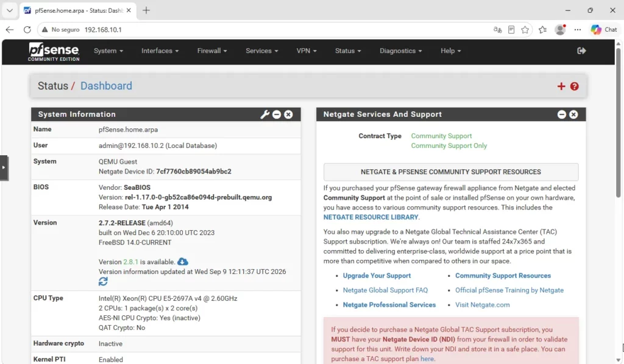The image size is (624, 364).
Task: Expand the left side panel arrow
Action: [x=4, y=167]
